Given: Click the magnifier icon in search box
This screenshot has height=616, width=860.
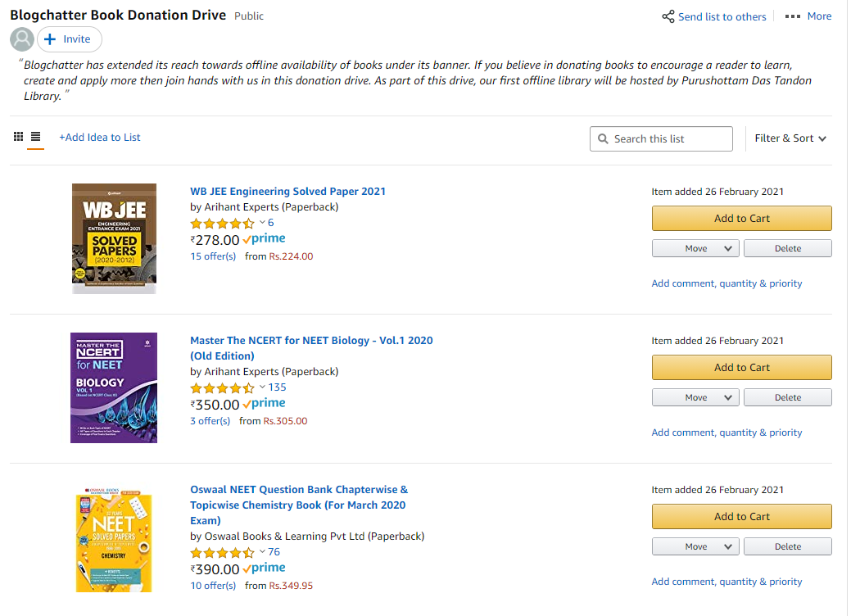Looking at the screenshot, I should 603,138.
